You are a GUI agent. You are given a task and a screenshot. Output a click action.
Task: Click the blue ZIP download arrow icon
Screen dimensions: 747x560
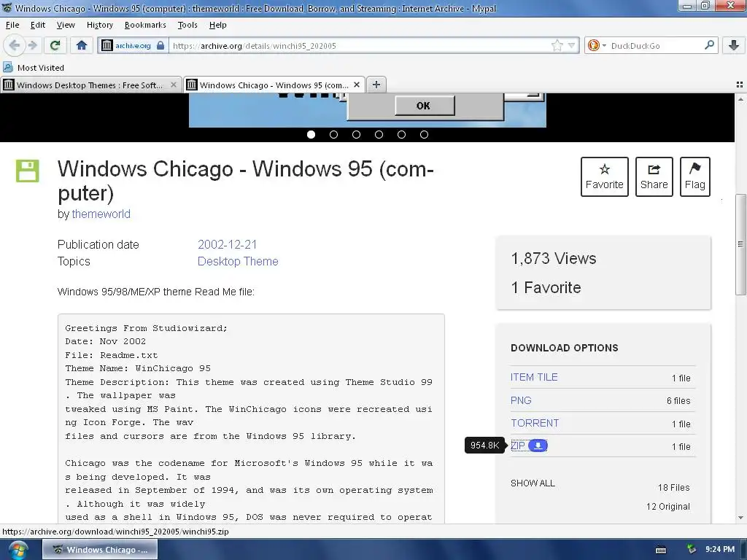pyautogui.click(x=538, y=446)
